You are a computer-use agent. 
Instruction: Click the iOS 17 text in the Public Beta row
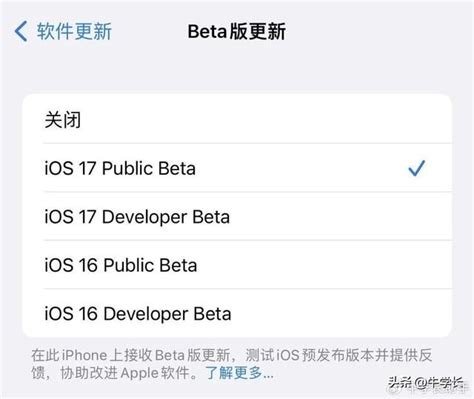(x=71, y=168)
